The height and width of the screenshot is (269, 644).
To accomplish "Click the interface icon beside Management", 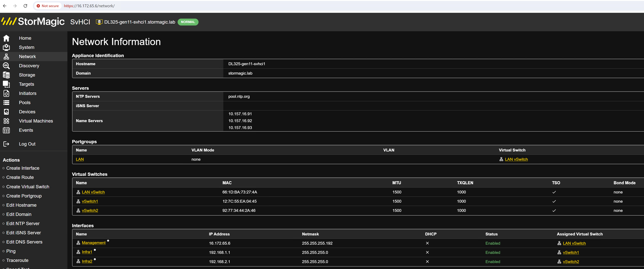I will click(78, 243).
